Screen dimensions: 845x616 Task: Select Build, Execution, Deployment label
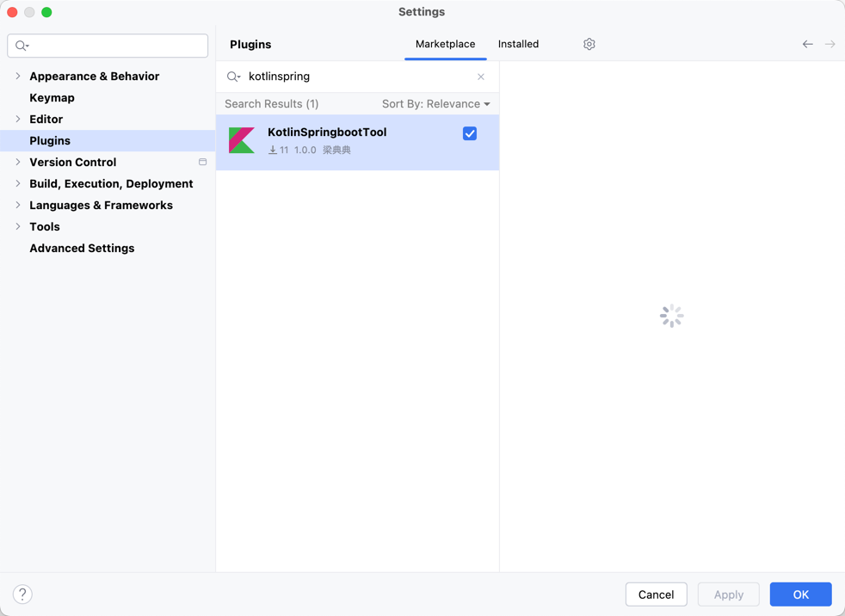(x=111, y=184)
